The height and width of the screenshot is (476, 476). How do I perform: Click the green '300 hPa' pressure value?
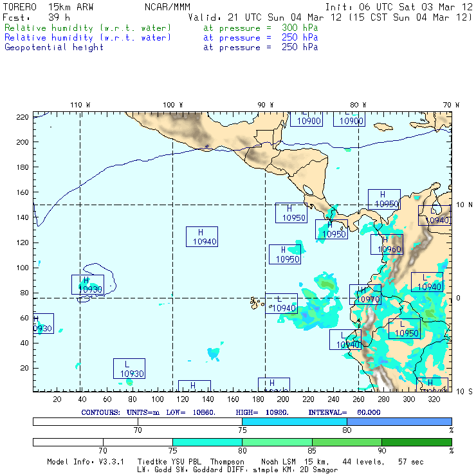300,28
